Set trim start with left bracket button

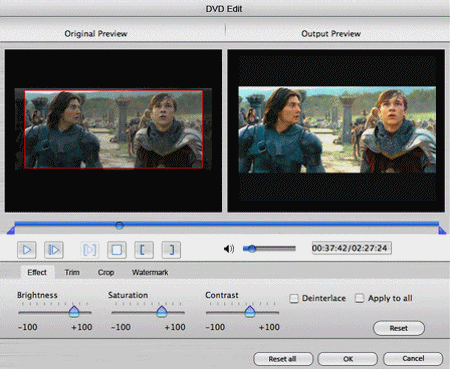point(144,250)
